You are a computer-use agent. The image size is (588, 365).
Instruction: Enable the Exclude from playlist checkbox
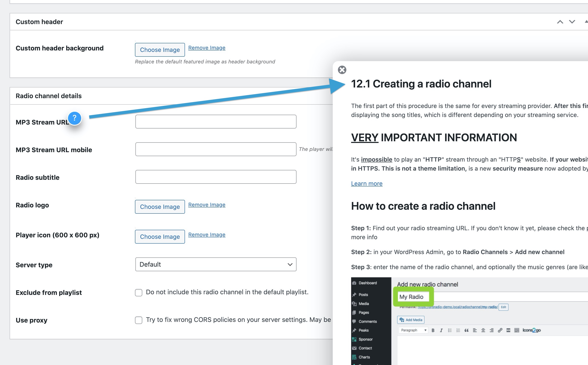pyautogui.click(x=139, y=293)
